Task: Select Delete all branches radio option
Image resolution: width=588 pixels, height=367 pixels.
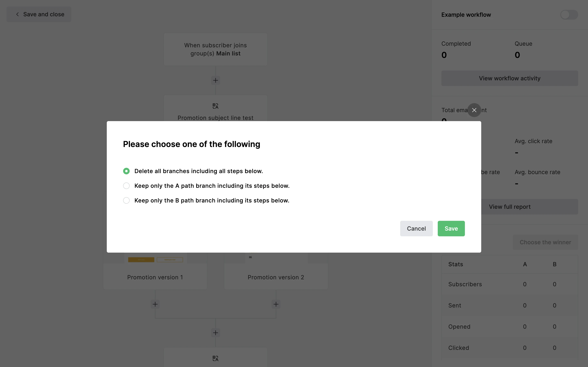Action: (x=126, y=171)
